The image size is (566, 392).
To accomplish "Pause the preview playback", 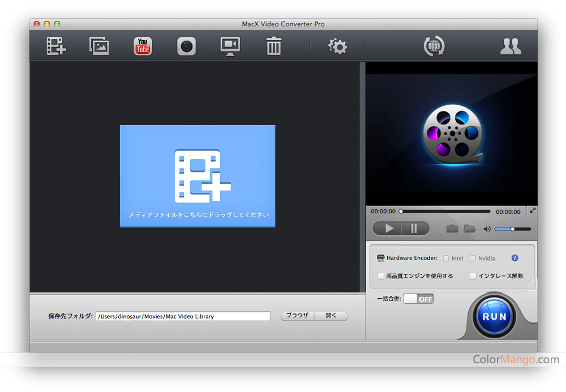I will pos(415,229).
